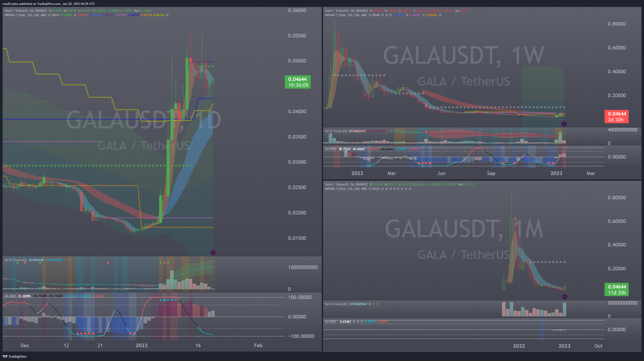Click the 2023 label on 1D time axis

(142, 345)
